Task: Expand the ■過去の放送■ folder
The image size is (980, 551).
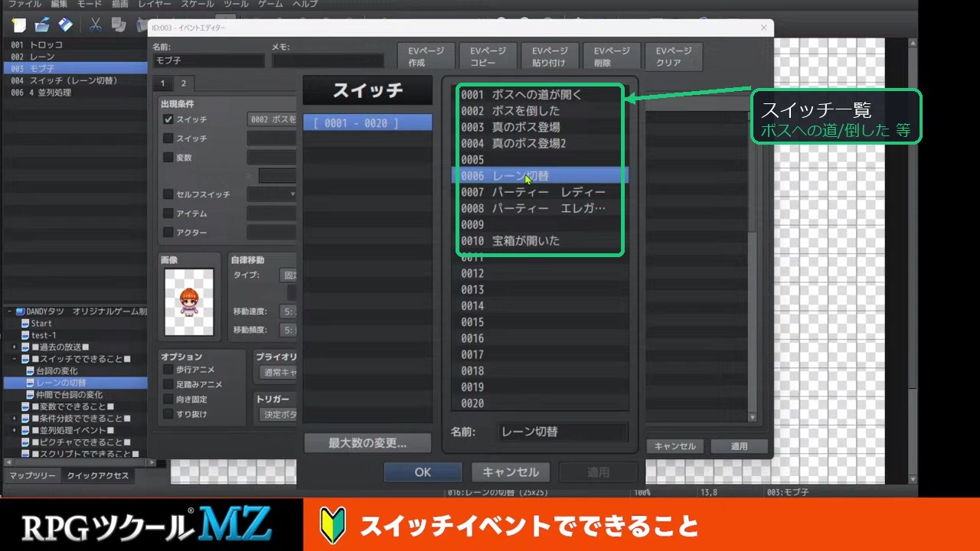Action: coord(15,347)
